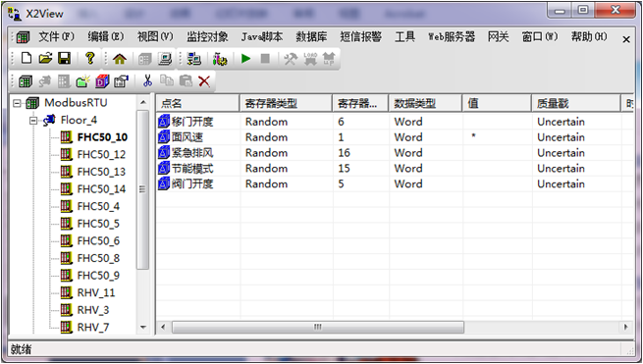The width and height of the screenshot is (643, 364).
Task: Click the horizontal scrollbar thumb of table
Action: coord(318,327)
